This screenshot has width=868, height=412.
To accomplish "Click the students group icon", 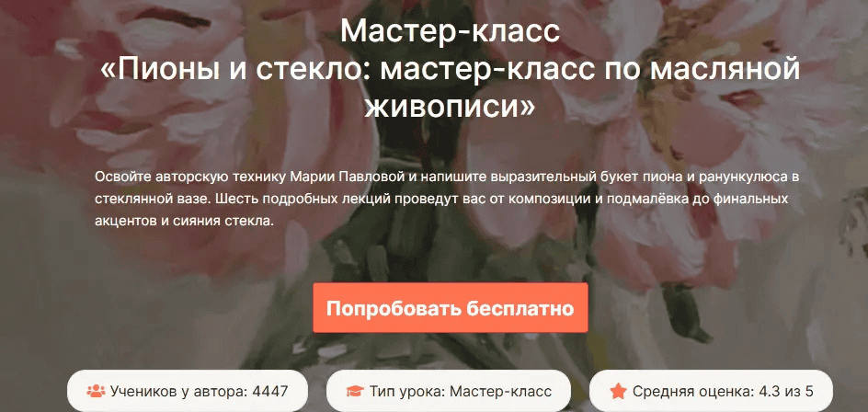I will pos(96,392).
